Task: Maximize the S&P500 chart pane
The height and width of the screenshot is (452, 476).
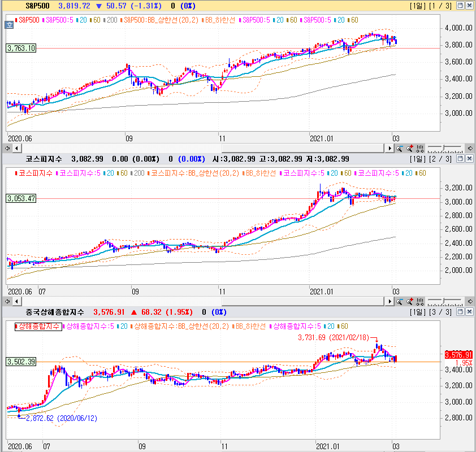Action: click(460, 5)
